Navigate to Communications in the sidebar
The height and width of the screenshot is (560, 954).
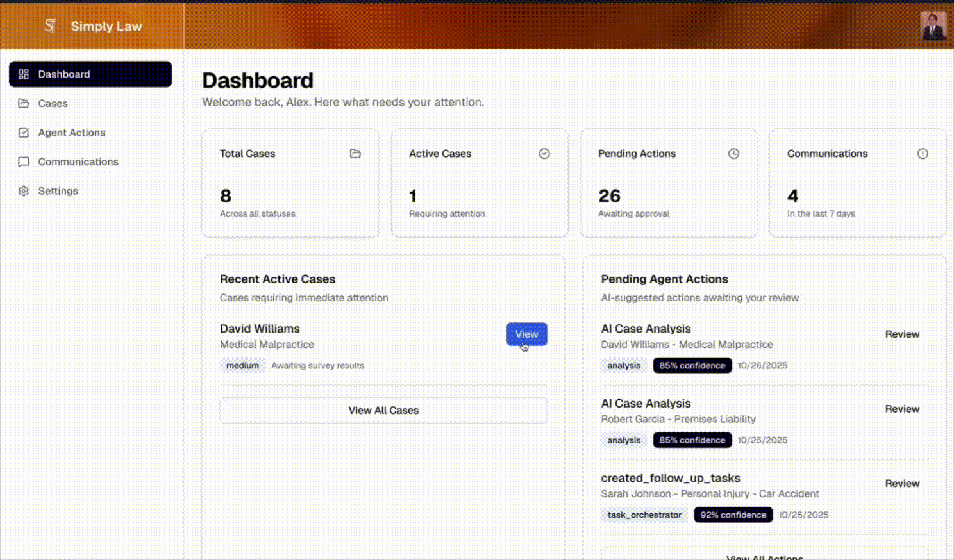[x=78, y=162]
